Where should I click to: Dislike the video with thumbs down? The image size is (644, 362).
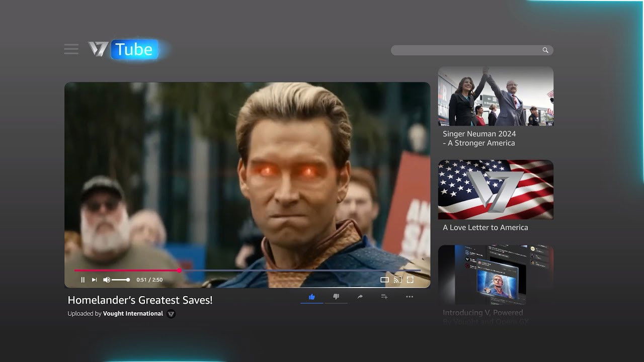(x=336, y=297)
